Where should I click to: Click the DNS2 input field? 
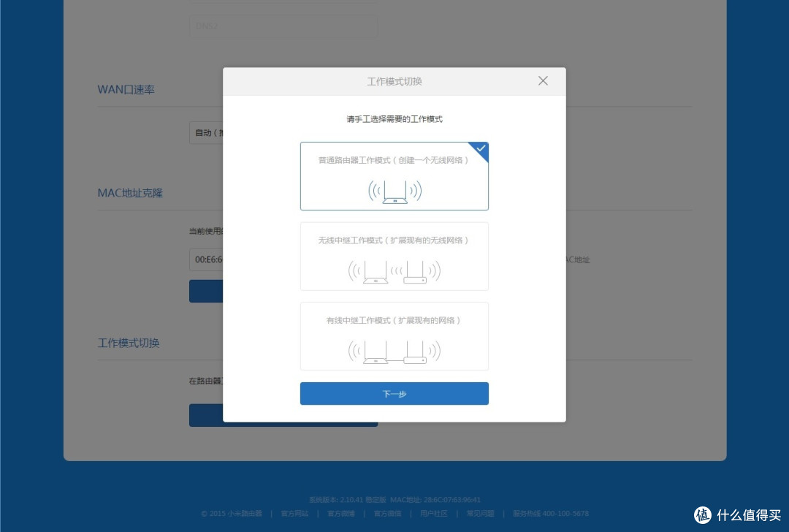(x=283, y=26)
